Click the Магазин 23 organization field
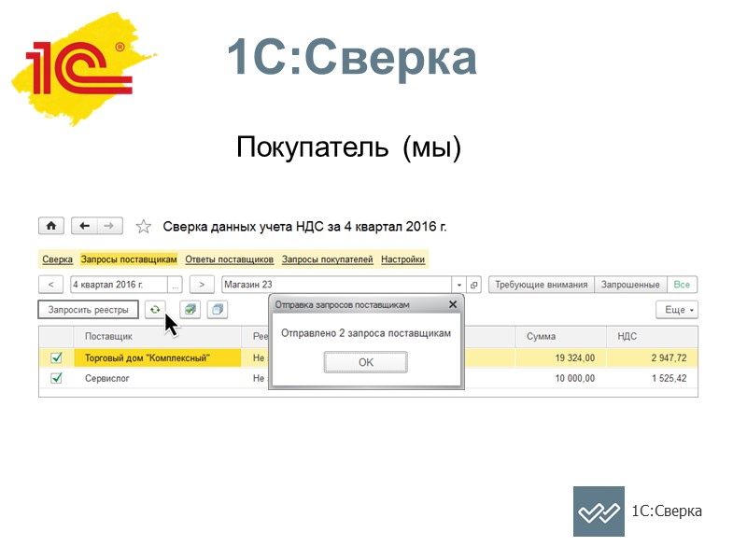This screenshot has height=560, width=747. 337,285
